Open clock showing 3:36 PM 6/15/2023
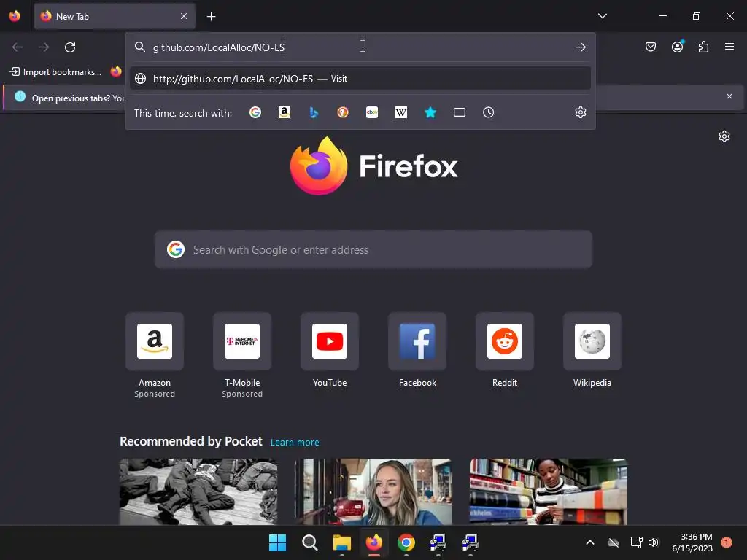The width and height of the screenshot is (747, 560). pos(692,542)
